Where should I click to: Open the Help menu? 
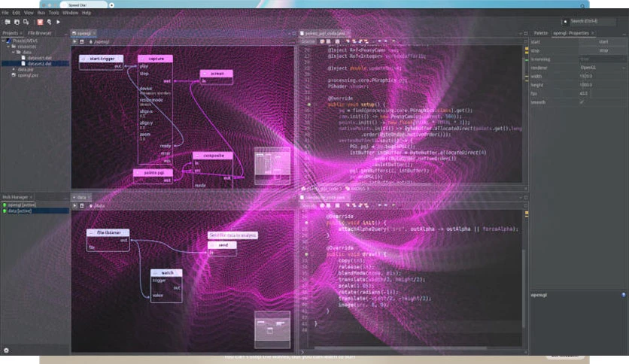87,13
